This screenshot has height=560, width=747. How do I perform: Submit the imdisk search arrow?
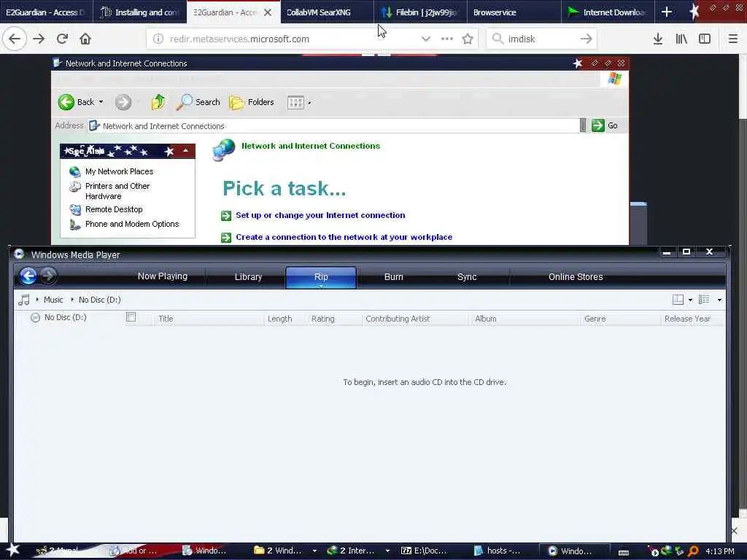point(587,39)
